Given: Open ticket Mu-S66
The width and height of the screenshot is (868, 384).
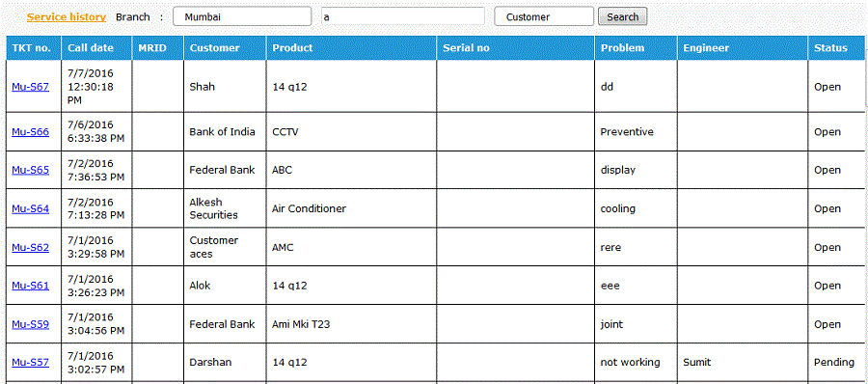Looking at the screenshot, I should [31, 132].
